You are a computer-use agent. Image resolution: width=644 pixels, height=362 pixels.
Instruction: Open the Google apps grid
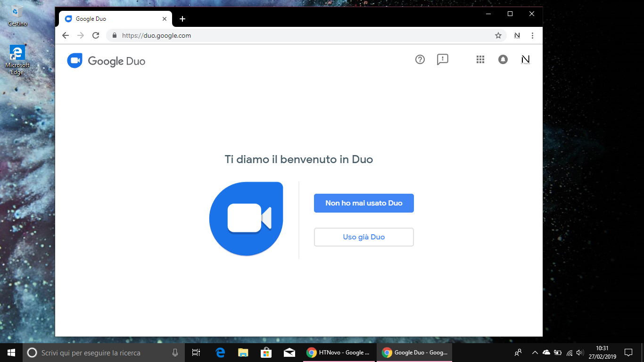point(480,59)
